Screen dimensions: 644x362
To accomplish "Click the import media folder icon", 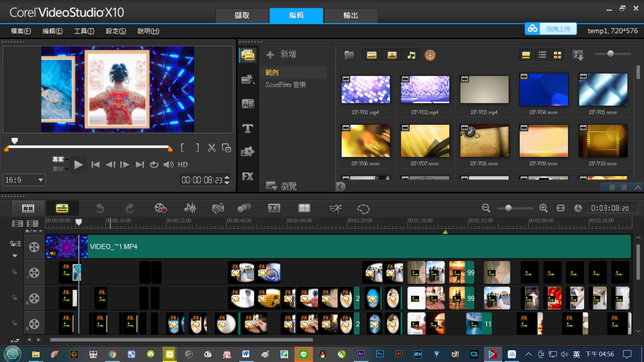I will tap(349, 55).
